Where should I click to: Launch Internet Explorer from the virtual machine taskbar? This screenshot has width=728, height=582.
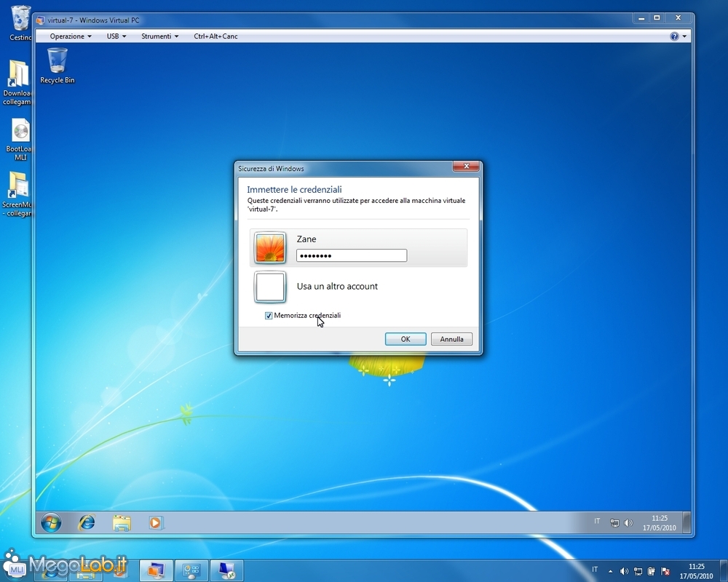point(87,523)
